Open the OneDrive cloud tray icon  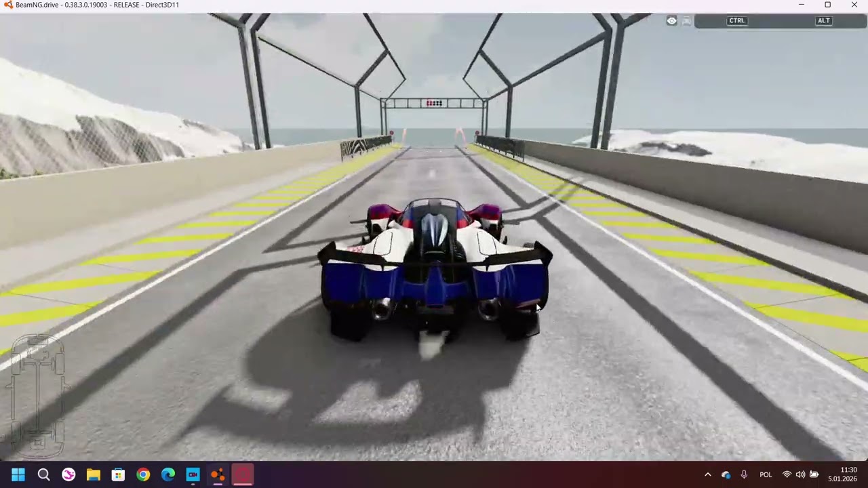[x=726, y=475]
